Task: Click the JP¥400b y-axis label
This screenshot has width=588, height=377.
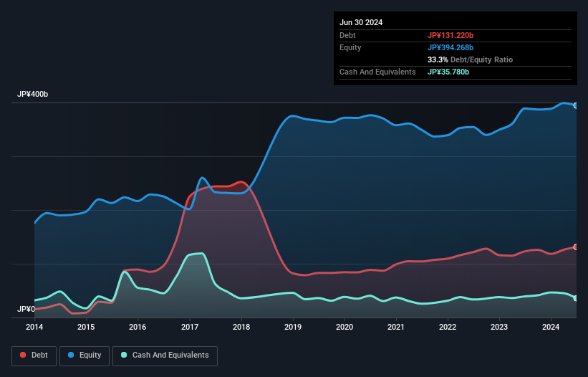Action: [x=33, y=94]
